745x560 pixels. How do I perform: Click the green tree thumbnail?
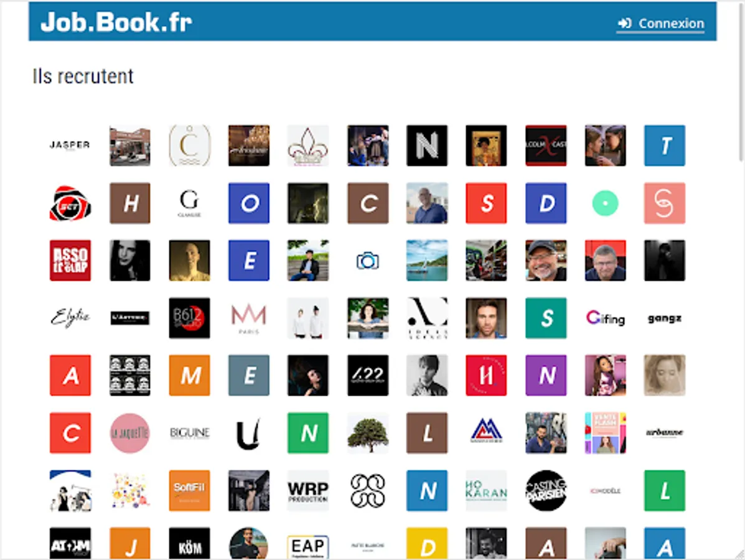368,432
